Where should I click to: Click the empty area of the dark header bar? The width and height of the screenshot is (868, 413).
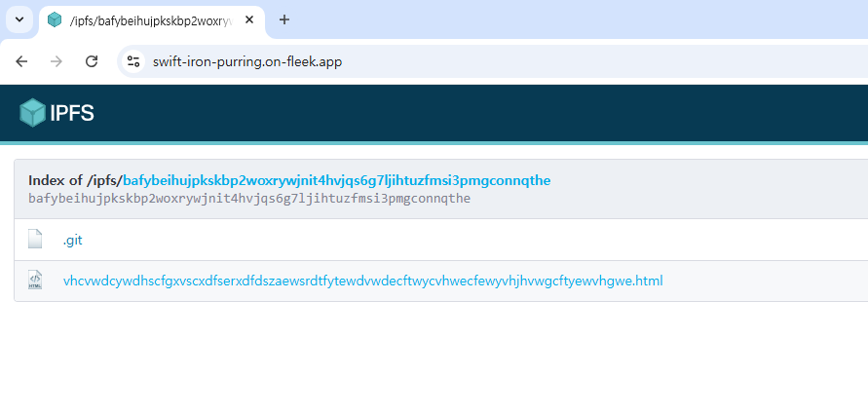click(x=487, y=113)
